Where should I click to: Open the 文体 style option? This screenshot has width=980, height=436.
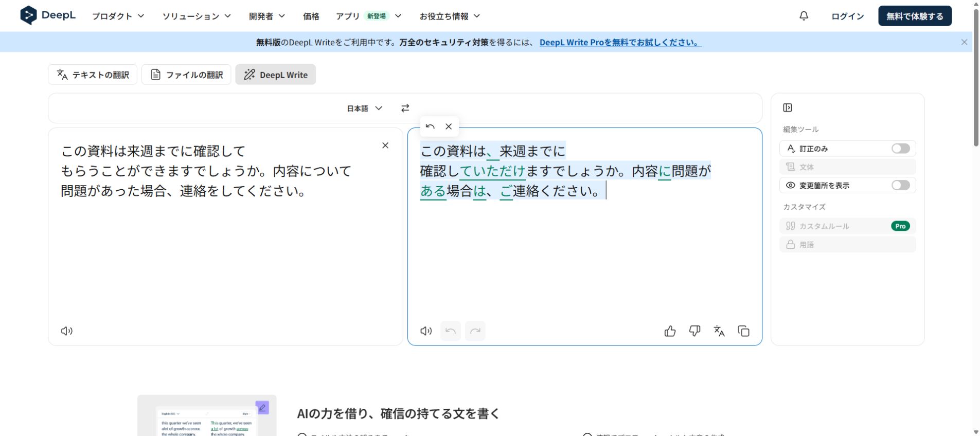point(848,167)
